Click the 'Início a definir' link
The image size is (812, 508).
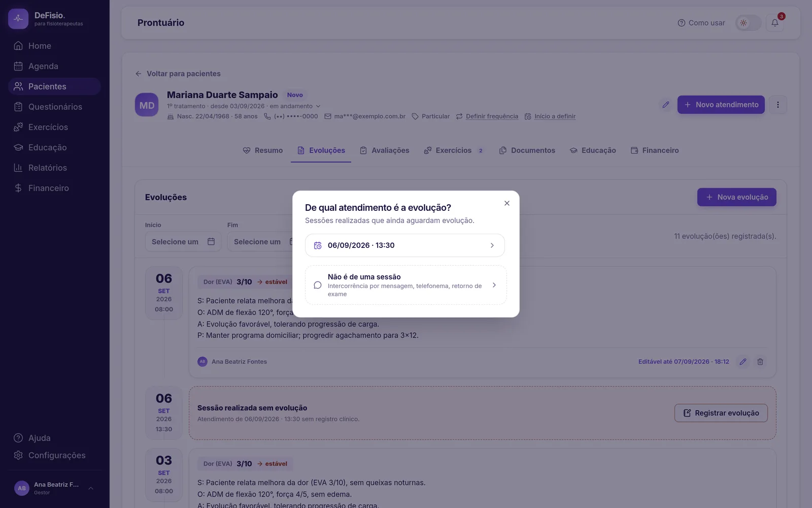[x=555, y=116]
